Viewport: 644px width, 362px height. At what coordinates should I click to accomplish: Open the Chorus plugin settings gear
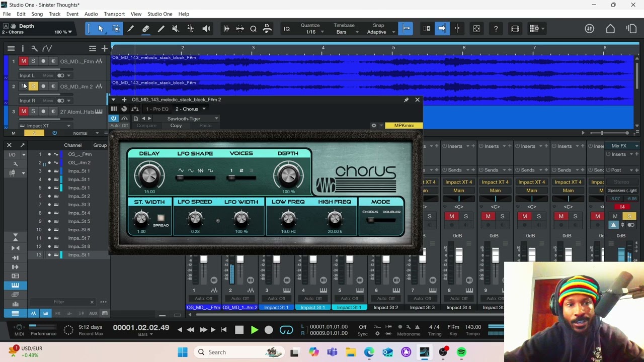373,125
